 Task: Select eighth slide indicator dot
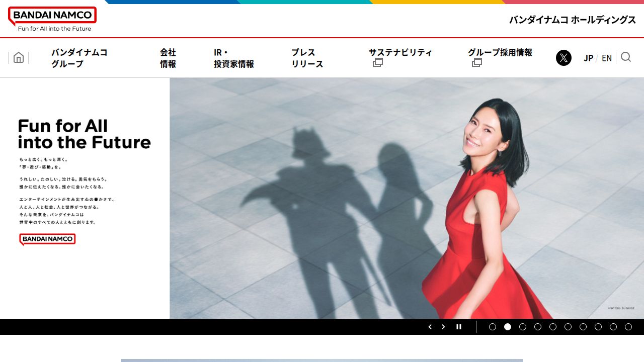(x=598, y=327)
